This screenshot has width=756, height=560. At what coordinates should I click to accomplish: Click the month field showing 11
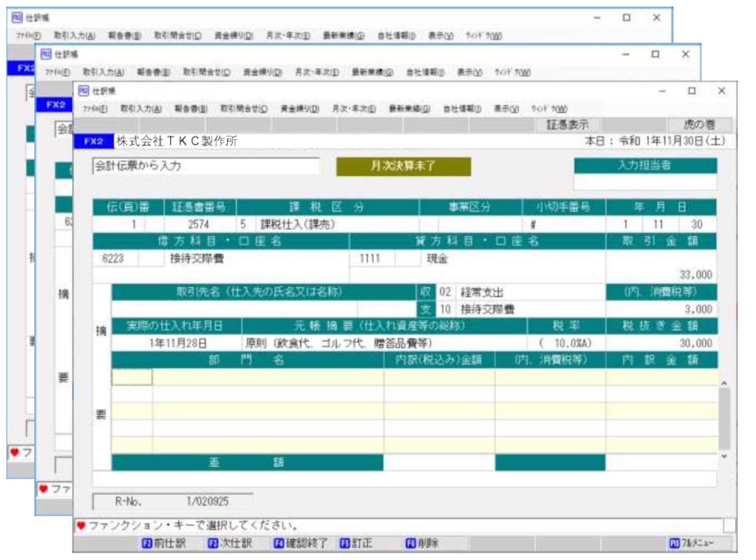pos(658,224)
